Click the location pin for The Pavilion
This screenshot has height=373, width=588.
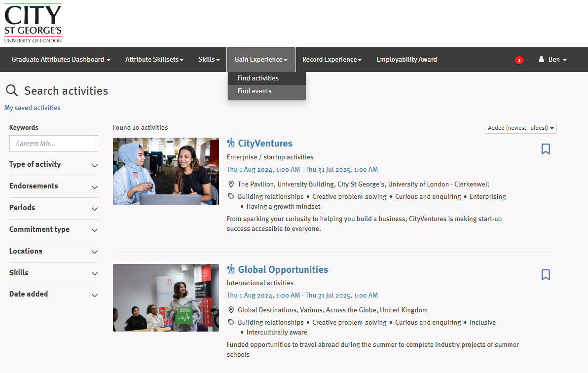tap(231, 184)
